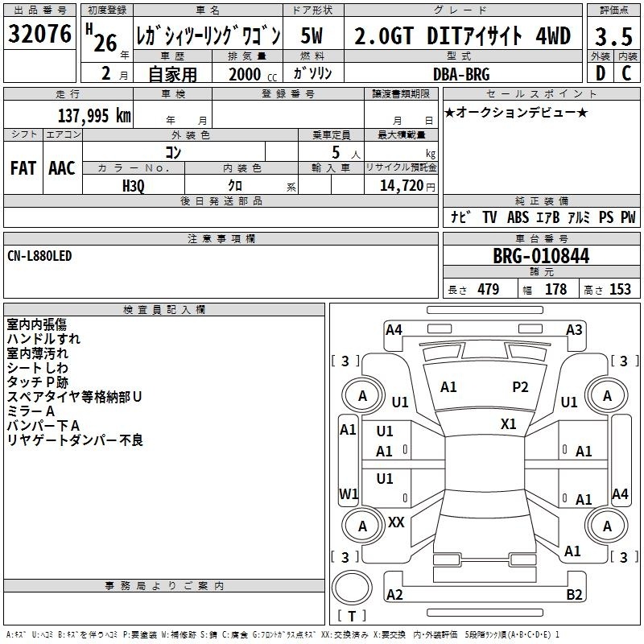Select the ABS equipment label

pos(518,217)
